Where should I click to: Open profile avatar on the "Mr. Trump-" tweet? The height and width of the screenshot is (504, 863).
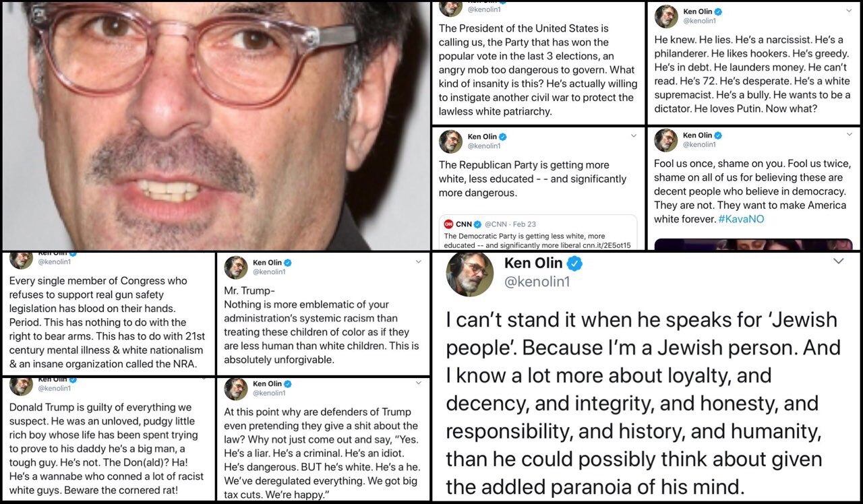(235, 267)
